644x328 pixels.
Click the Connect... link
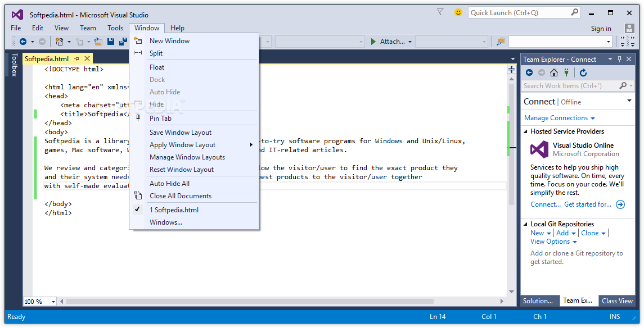tap(546, 204)
